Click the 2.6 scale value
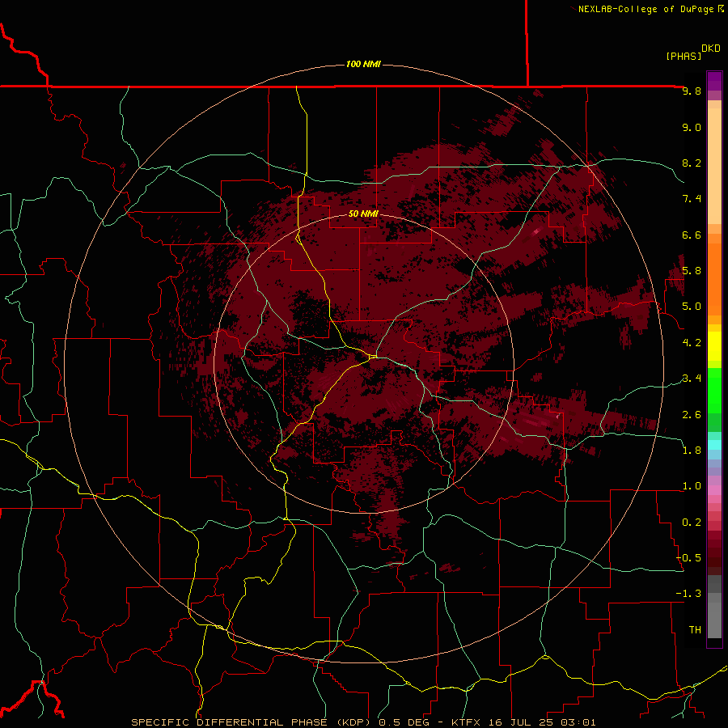 tap(692, 414)
